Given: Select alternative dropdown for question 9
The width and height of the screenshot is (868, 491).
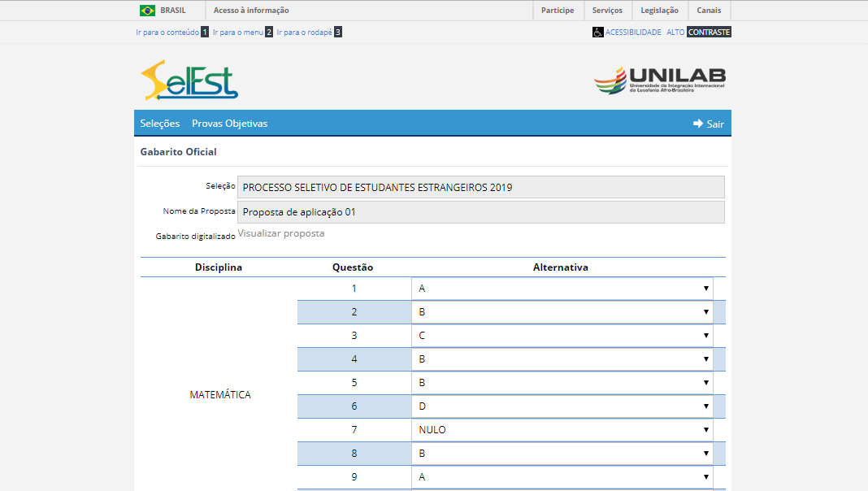Looking at the screenshot, I should [562, 477].
